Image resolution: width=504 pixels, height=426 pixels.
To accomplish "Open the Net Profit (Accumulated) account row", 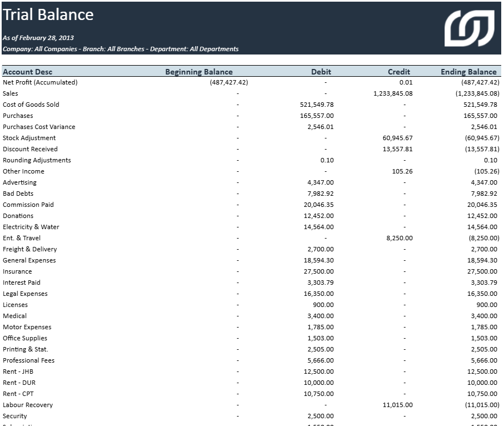I will (x=40, y=82).
